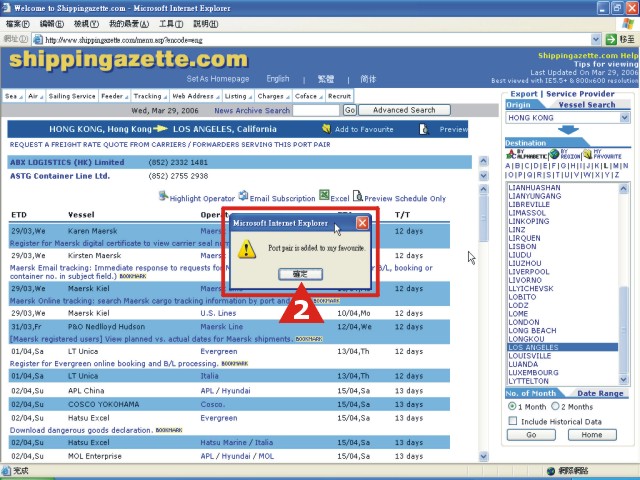
Task: Select the By Region globe icon
Action: [554, 154]
